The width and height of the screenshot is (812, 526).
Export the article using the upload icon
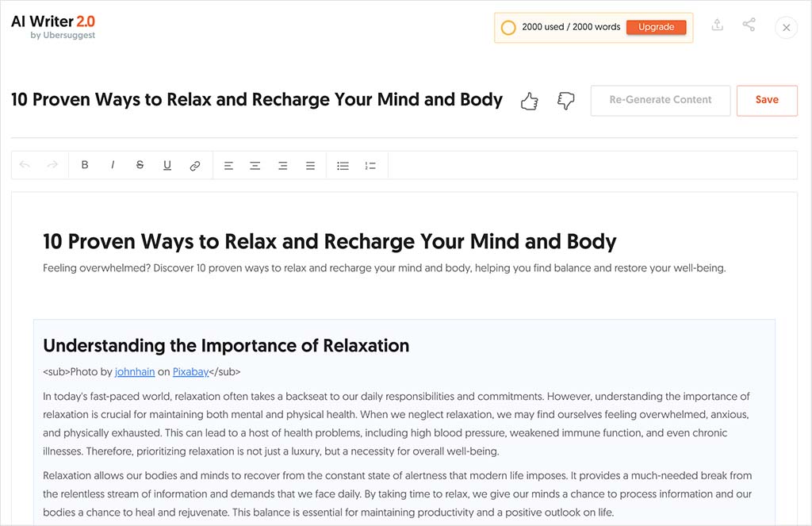click(x=717, y=25)
